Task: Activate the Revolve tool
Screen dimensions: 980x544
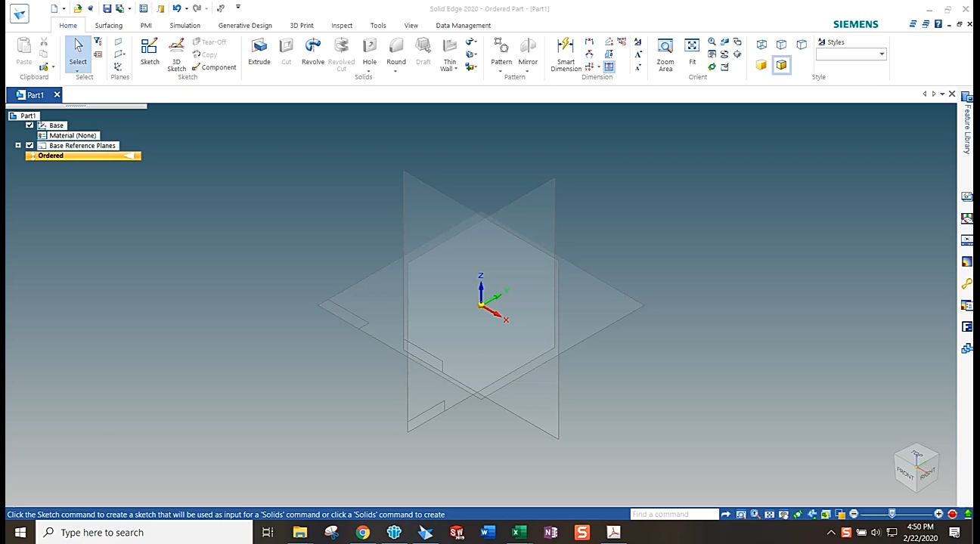Action: pos(313,51)
